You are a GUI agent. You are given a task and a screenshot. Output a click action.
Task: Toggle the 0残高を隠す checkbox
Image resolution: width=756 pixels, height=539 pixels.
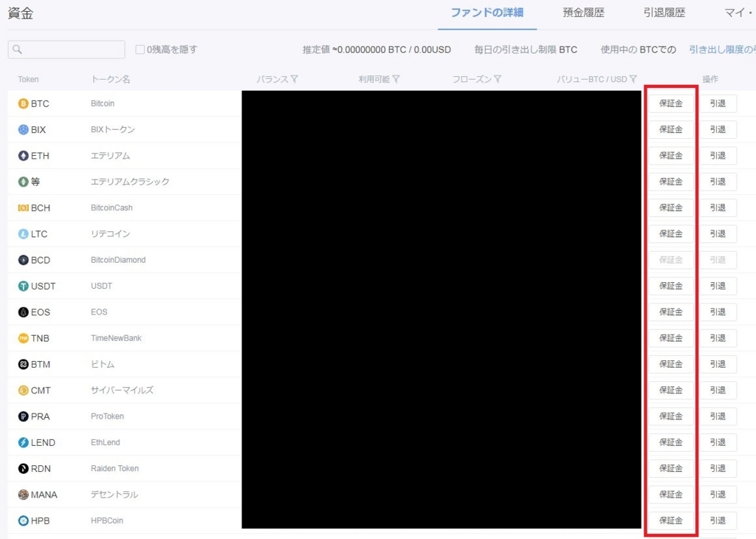pos(140,49)
